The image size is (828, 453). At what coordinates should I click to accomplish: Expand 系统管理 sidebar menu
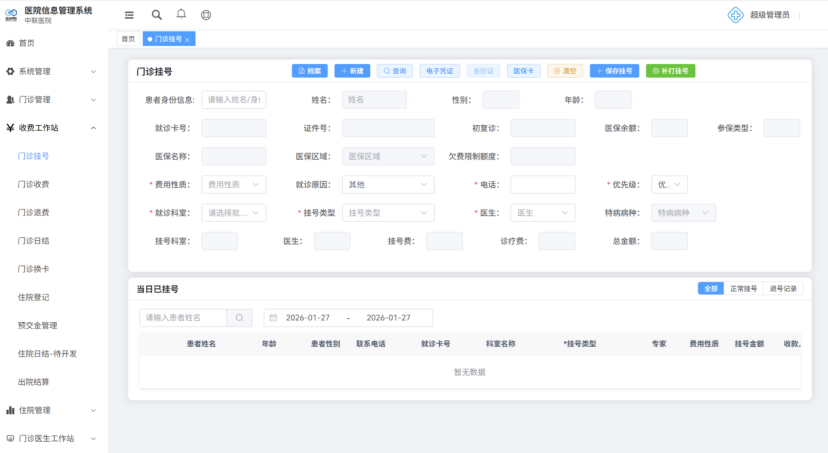click(x=53, y=71)
